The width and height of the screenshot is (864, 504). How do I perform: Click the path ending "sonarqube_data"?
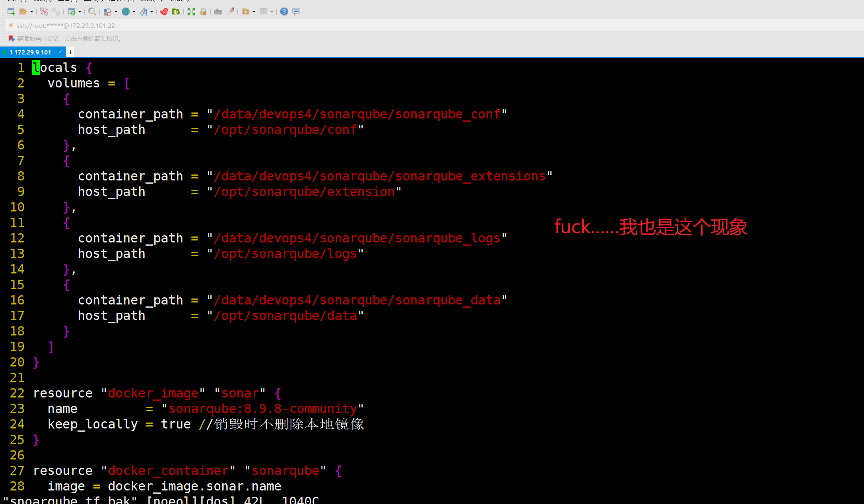pos(357,300)
